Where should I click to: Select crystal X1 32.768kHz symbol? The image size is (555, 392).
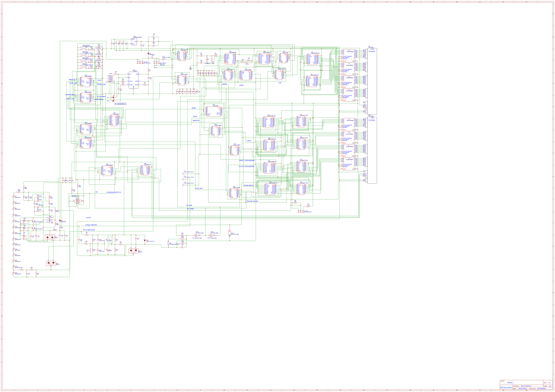(x=207, y=60)
